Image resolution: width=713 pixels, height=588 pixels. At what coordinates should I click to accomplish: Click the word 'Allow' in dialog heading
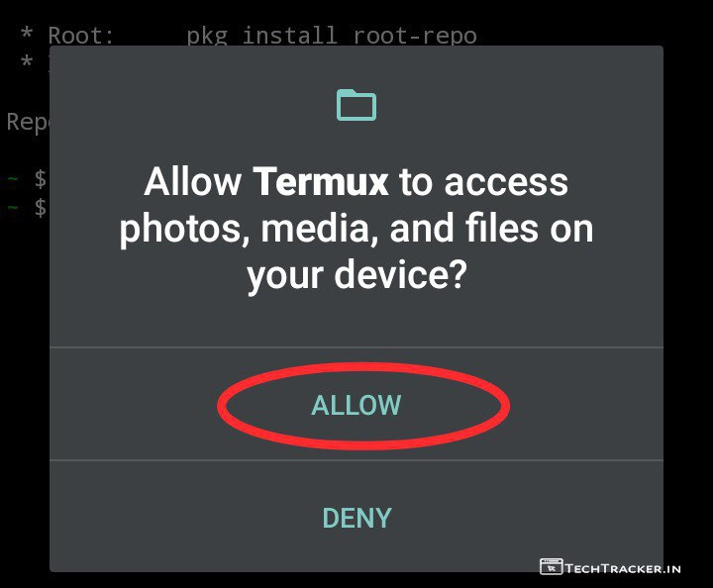point(193,181)
